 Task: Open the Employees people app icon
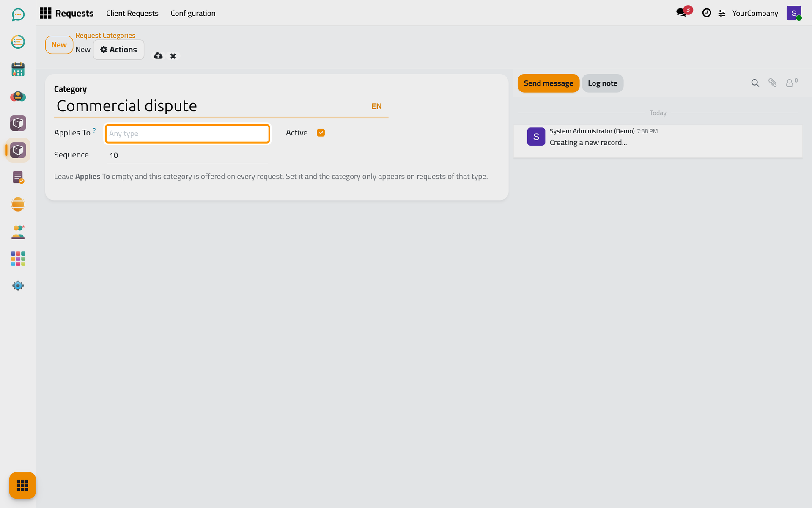(18, 232)
